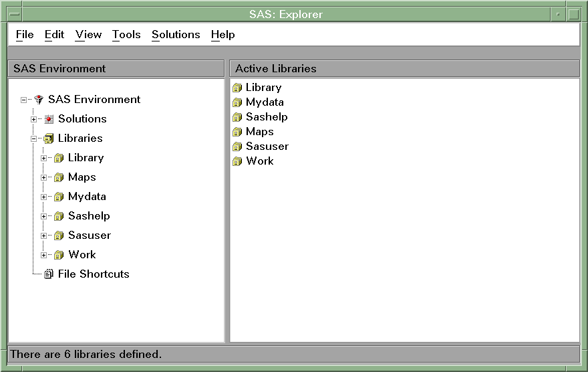Click the SAS Environment root icon

(x=39, y=100)
